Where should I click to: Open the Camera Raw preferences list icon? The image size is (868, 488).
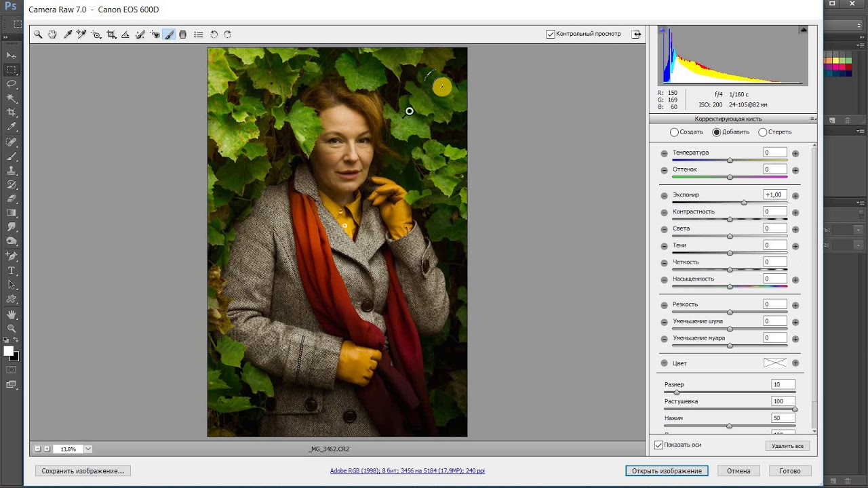click(199, 35)
